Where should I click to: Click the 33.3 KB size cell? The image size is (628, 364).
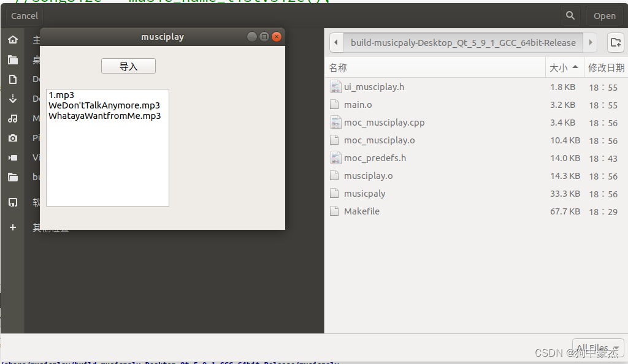pos(565,194)
